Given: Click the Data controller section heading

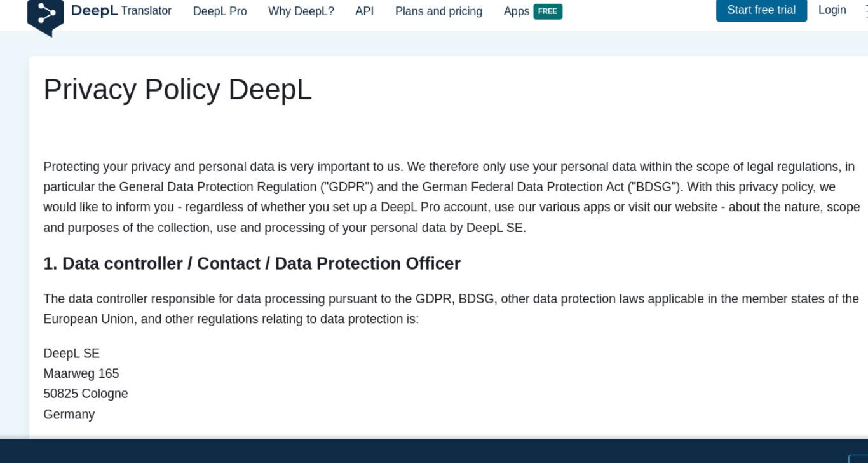Looking at the screenshot, I should tap(252, 263).
